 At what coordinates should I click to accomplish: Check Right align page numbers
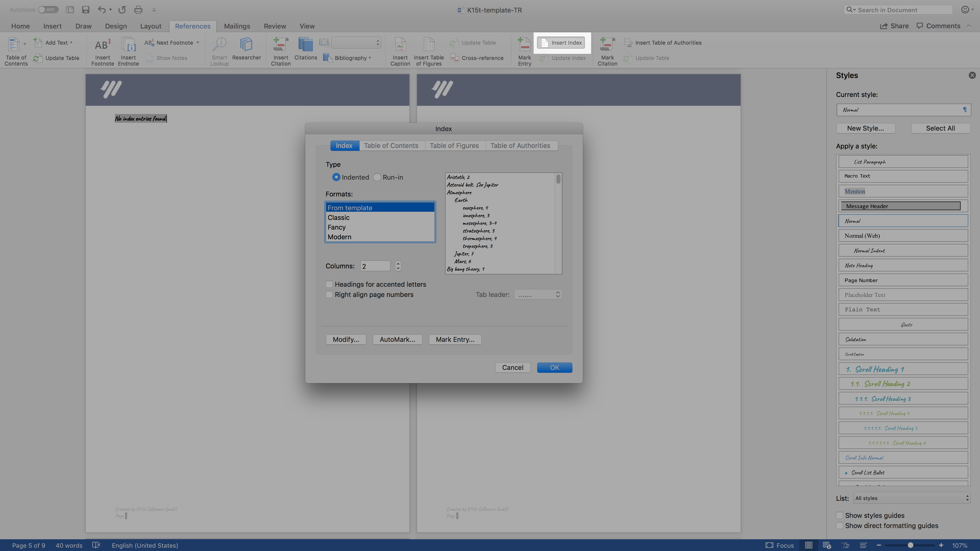(x=329, y=295)
